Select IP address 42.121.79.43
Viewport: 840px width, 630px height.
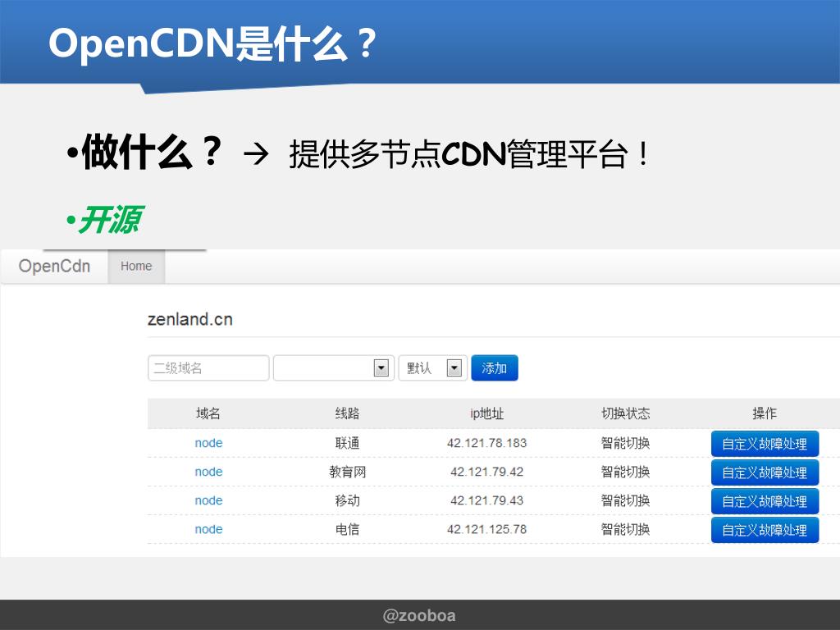(487, 500)
